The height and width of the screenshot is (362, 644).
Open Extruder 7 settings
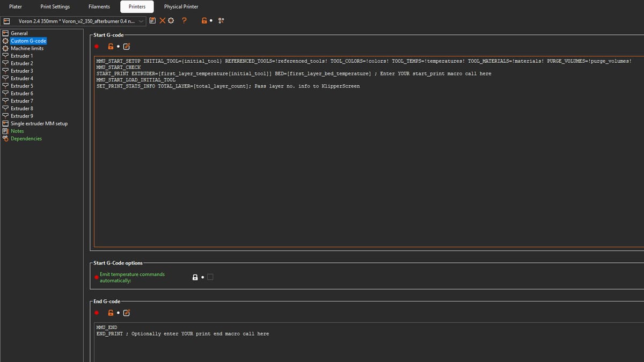[22, 101]
